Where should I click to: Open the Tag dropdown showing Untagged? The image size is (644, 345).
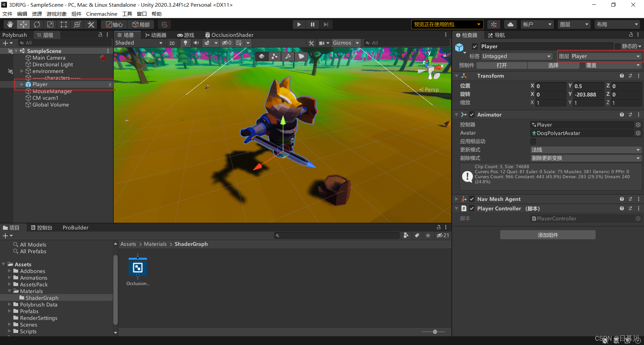pos(517,56)
